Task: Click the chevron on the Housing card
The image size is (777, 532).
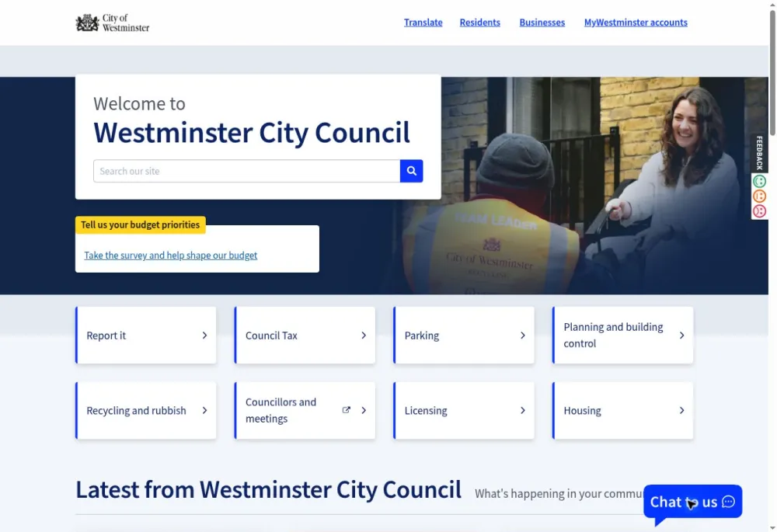Action: tap(682, 410)
